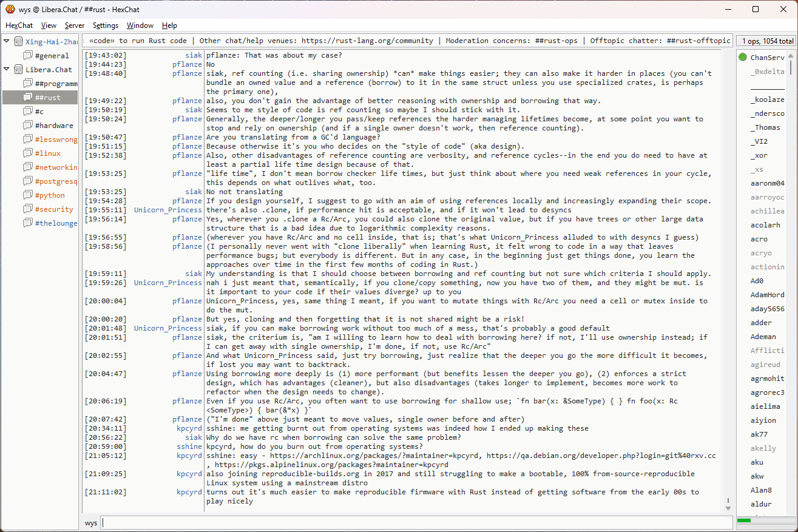Click the "1 ops, 1054 total" button

click(766, 41)
